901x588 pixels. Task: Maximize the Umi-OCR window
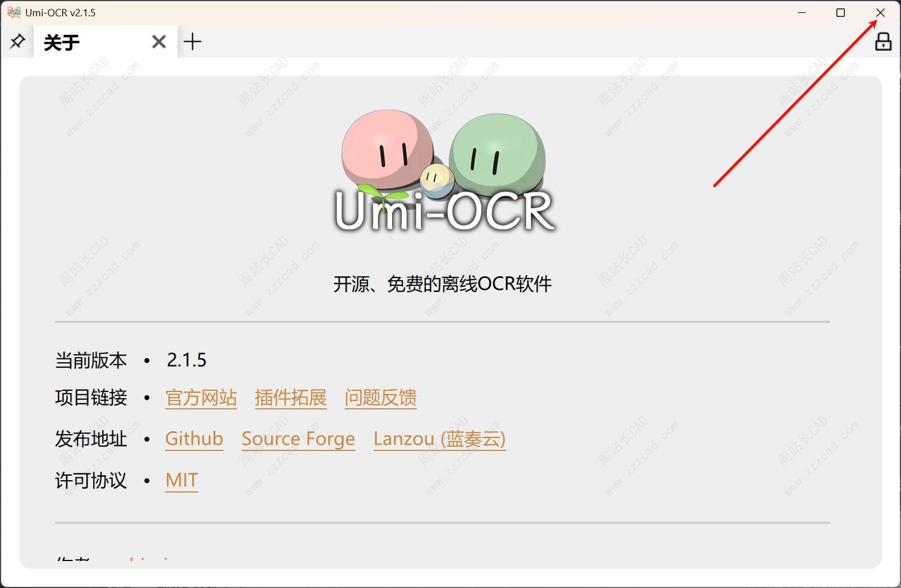pyautogui.click(x=841, y=12)
